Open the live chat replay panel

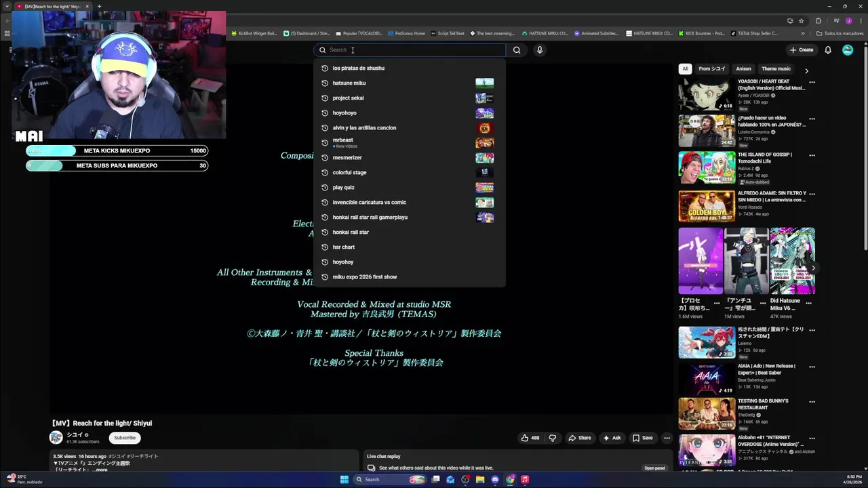[654, 468]
